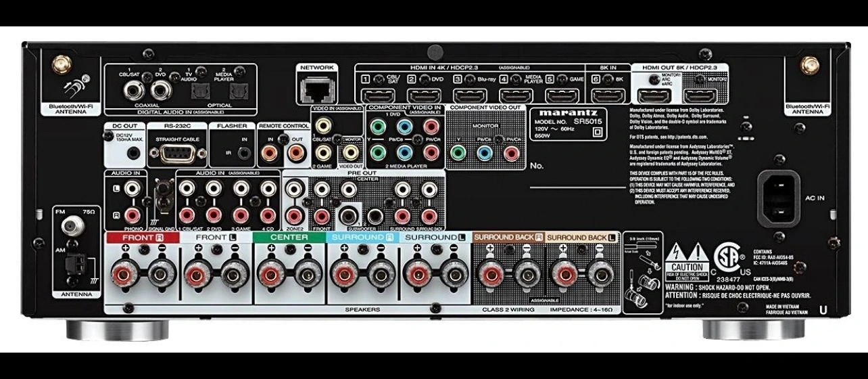
Task: Select the Remote Control OUT jack
Action: 295,153
